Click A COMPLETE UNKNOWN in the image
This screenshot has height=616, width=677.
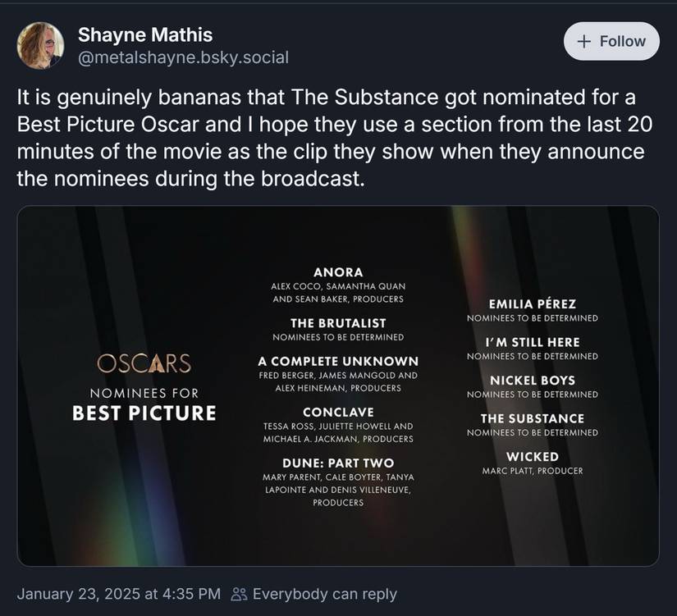coord(337,361)
